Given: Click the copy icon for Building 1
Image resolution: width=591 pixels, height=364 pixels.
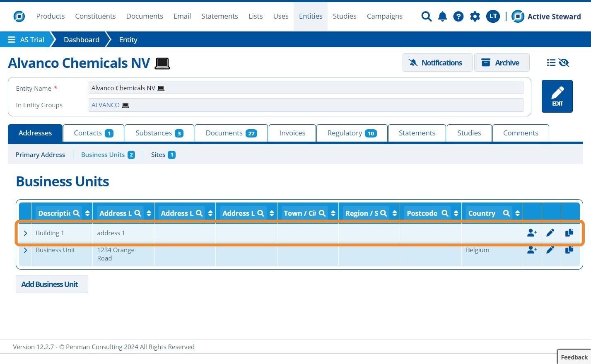Looking at the screenshot, I should 569,233.
